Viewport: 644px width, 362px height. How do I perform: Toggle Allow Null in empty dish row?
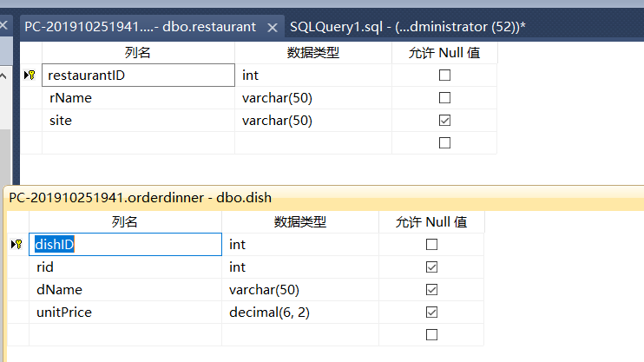click(431, 335)
